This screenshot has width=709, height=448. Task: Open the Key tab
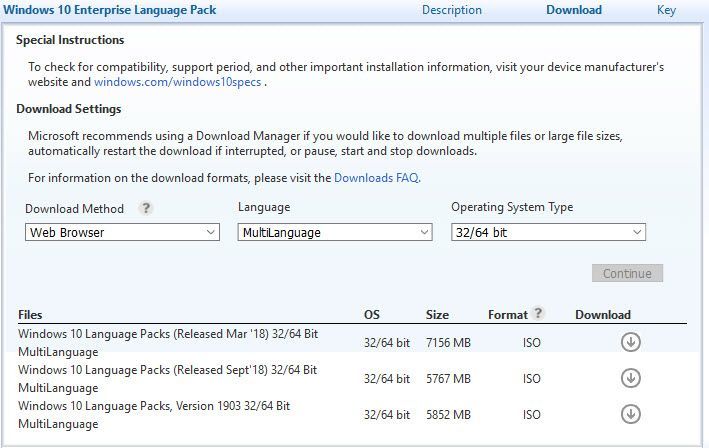(666, 10)
